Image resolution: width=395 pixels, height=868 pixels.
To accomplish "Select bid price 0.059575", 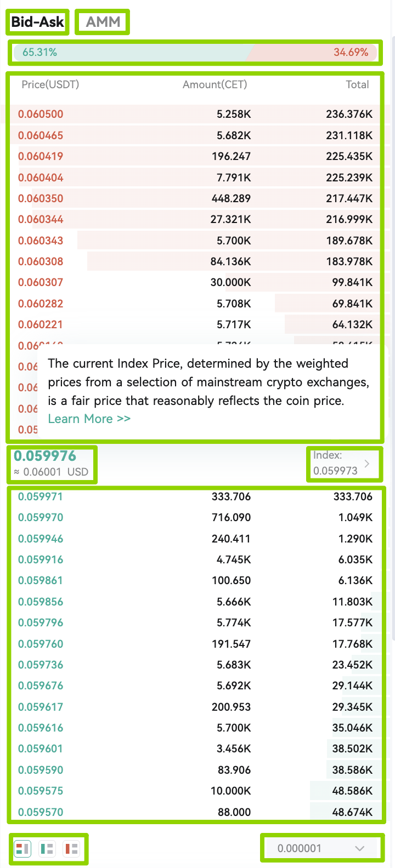I will [x=41, y=791].
